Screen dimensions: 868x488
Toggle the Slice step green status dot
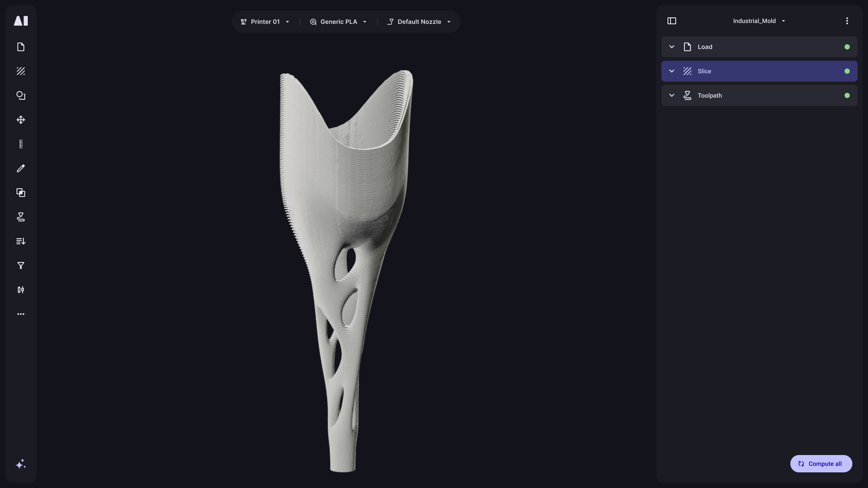coord(847,71)
